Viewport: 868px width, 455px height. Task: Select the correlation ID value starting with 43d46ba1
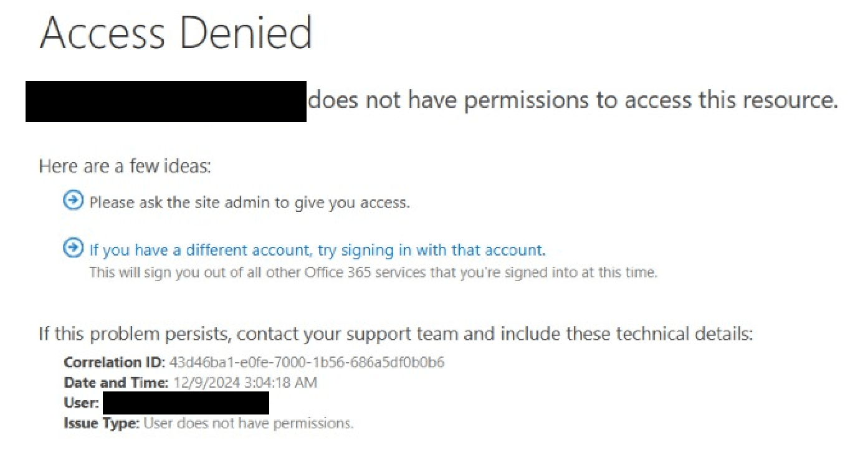(307, 362)
